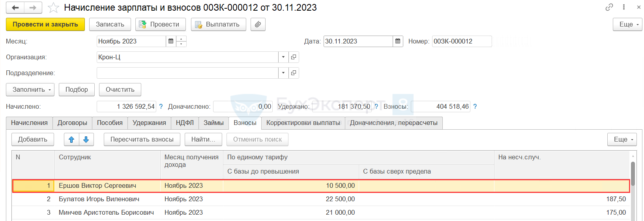Switch to the Начисления tab
This screenshot has width=644, height=221.
pyautogui.click(x=29, y=123)
